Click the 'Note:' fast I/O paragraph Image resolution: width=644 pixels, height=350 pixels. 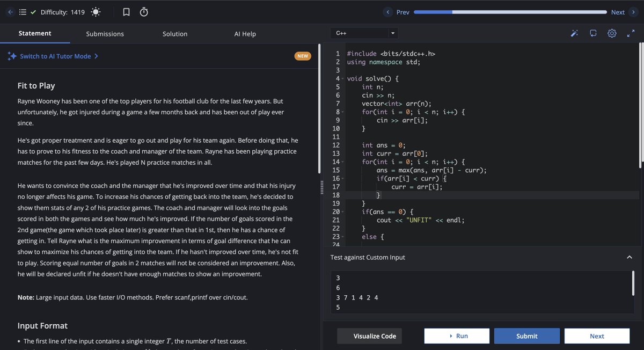tap(133, 297)
